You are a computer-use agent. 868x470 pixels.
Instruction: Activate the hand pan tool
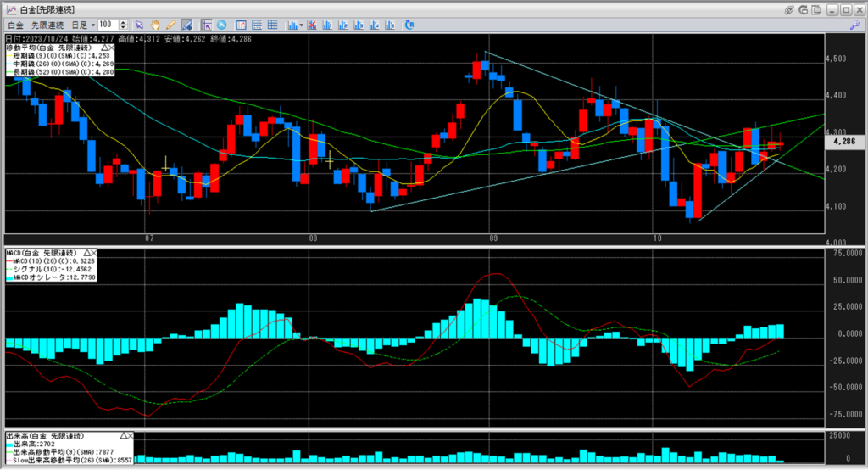coord(156,25)
